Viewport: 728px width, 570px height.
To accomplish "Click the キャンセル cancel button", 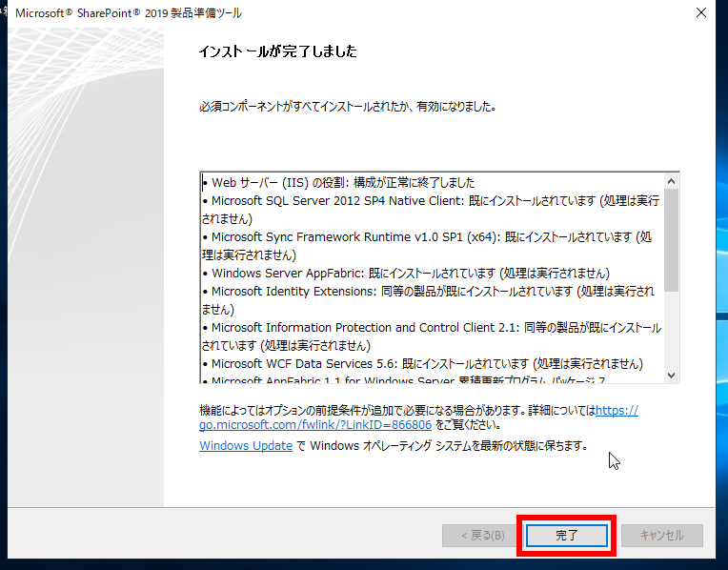I will point(661,536).
